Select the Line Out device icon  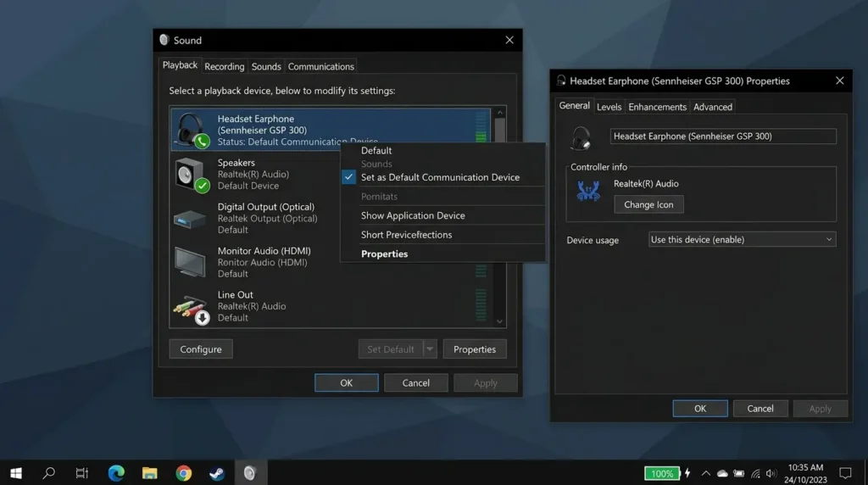[190, 309]
